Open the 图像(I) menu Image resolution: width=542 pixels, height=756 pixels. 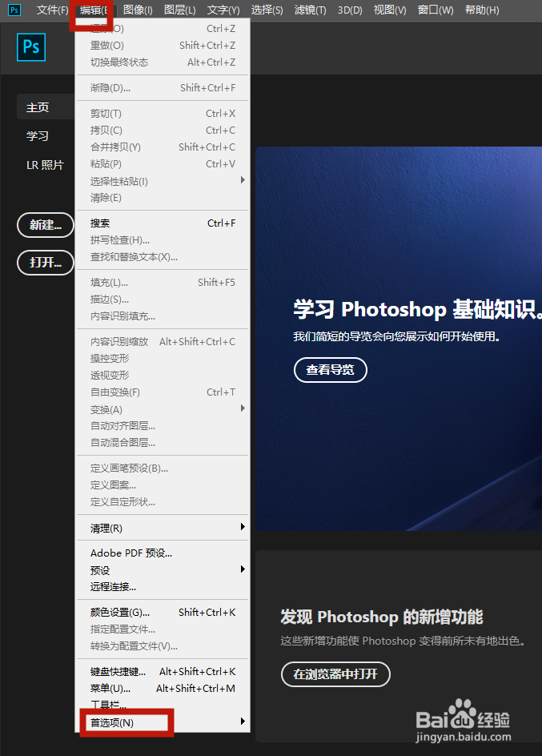[x=138, y=10]
